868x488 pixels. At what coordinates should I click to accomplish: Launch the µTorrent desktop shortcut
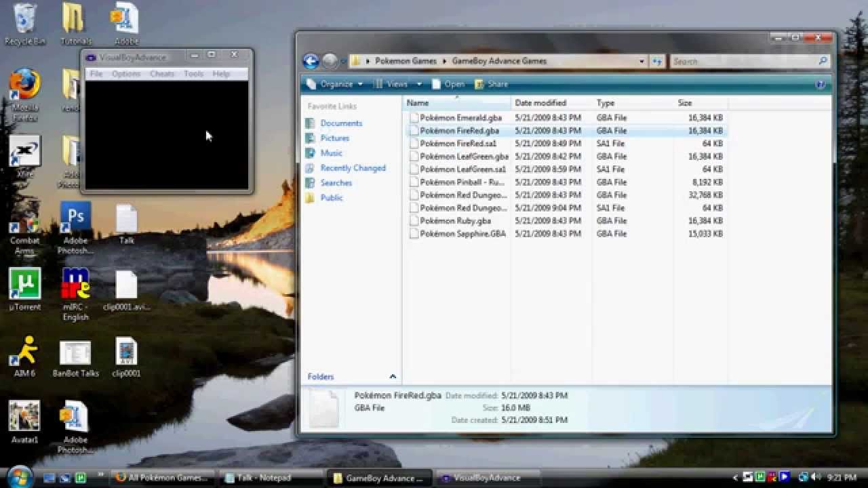pos(25,289)
